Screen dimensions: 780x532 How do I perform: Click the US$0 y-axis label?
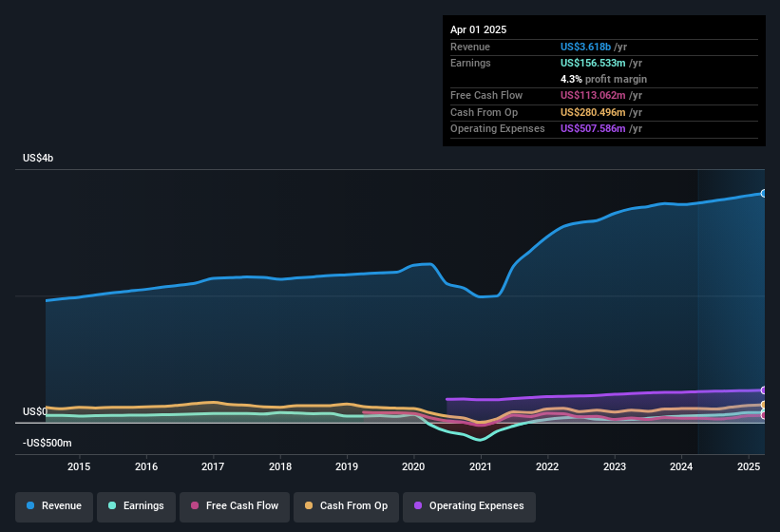point(35,411)
